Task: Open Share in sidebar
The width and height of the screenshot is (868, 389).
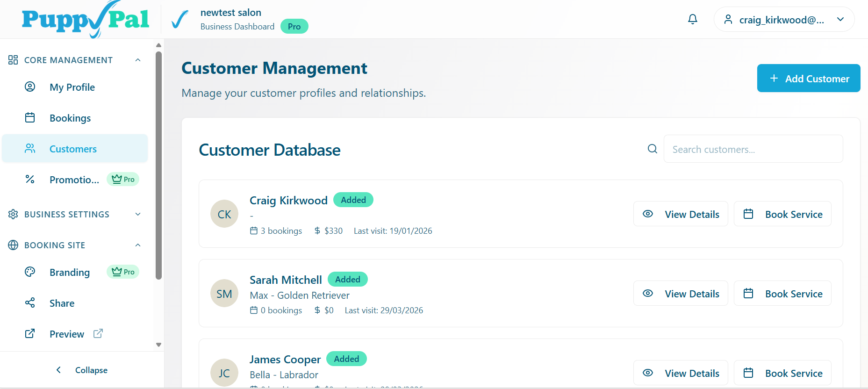Action: coord(75,303)
